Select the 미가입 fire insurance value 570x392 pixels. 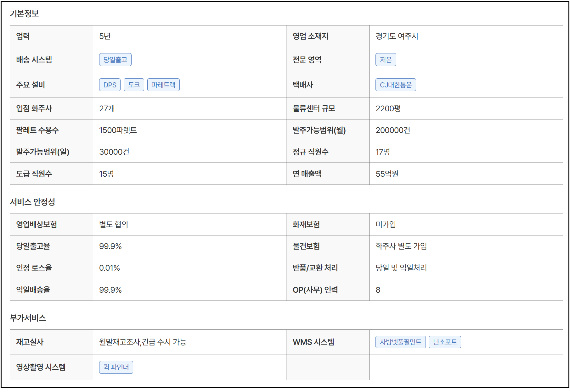(x=386, y=224)
